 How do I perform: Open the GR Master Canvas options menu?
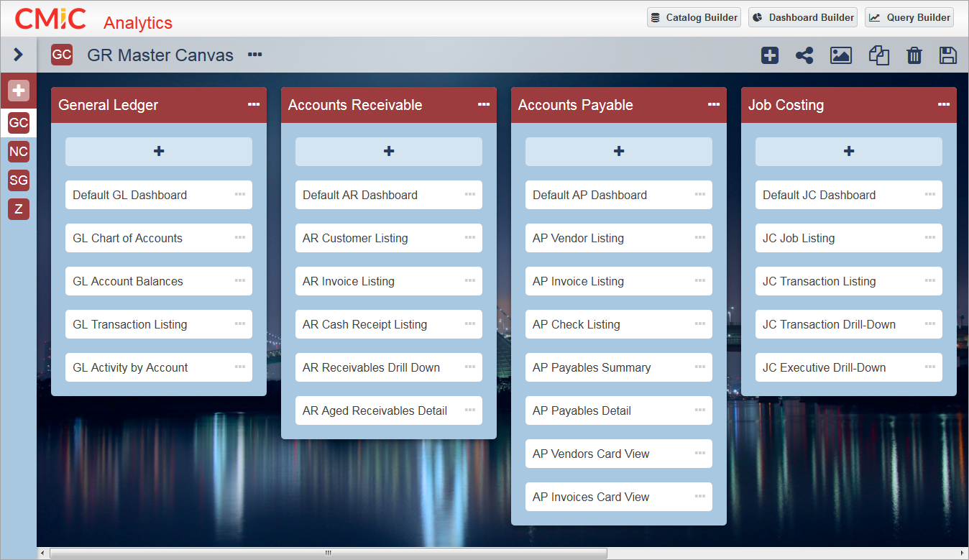pyautogui.click(x=255, y=55)
